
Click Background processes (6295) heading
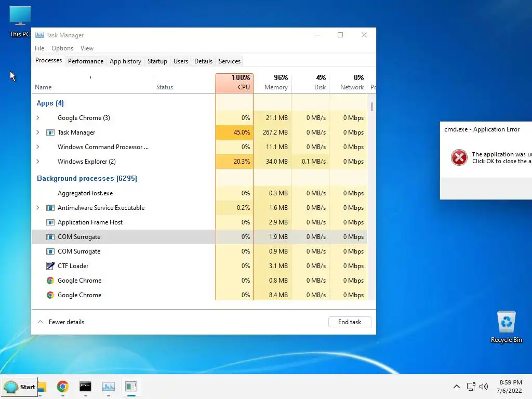[x=87, y=179]
